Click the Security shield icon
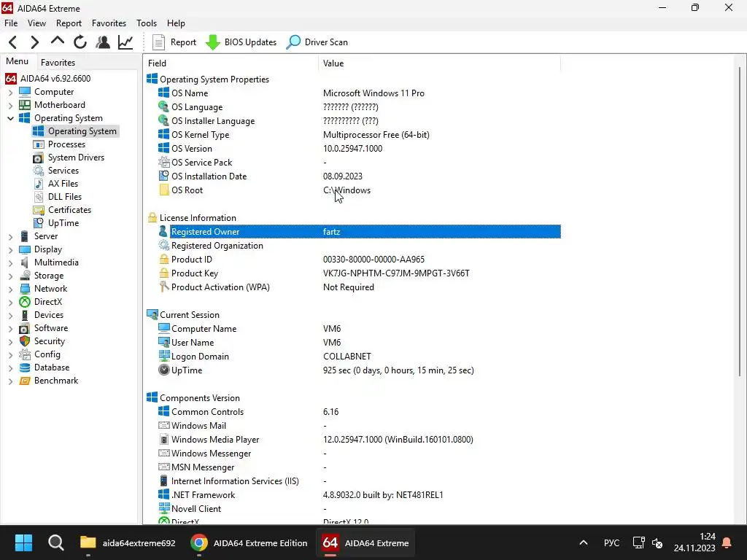 click(25, 341)
